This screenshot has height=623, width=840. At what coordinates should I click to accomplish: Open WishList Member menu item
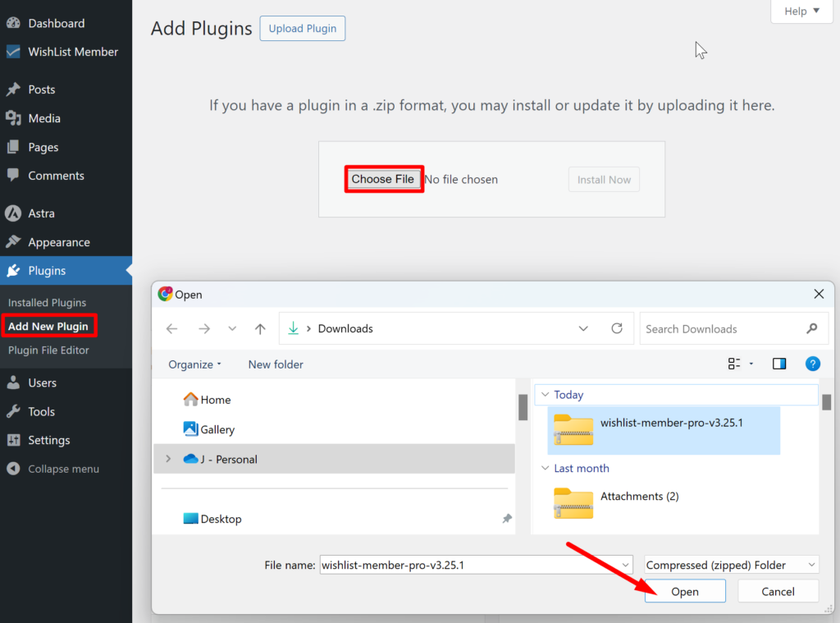[x=73, y=52]
